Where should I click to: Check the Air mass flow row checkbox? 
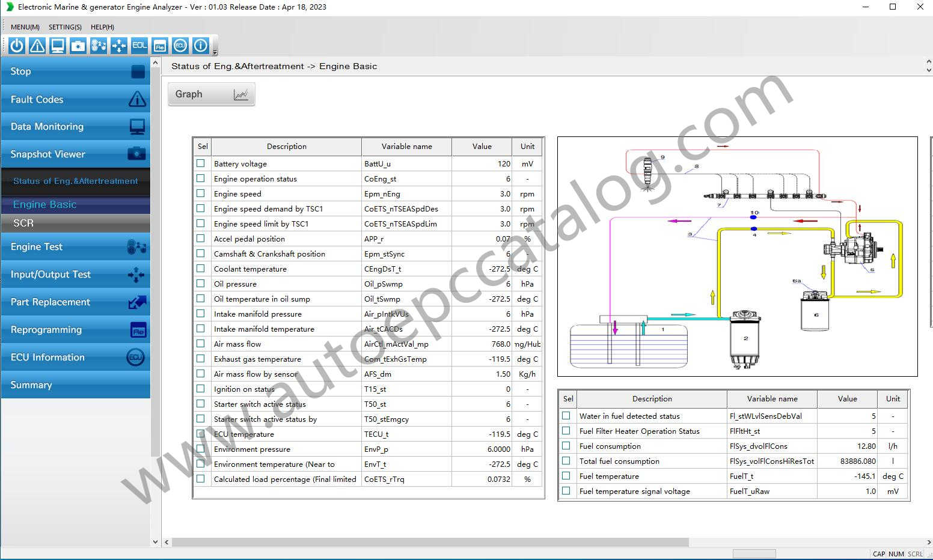(x=200, y=344)
